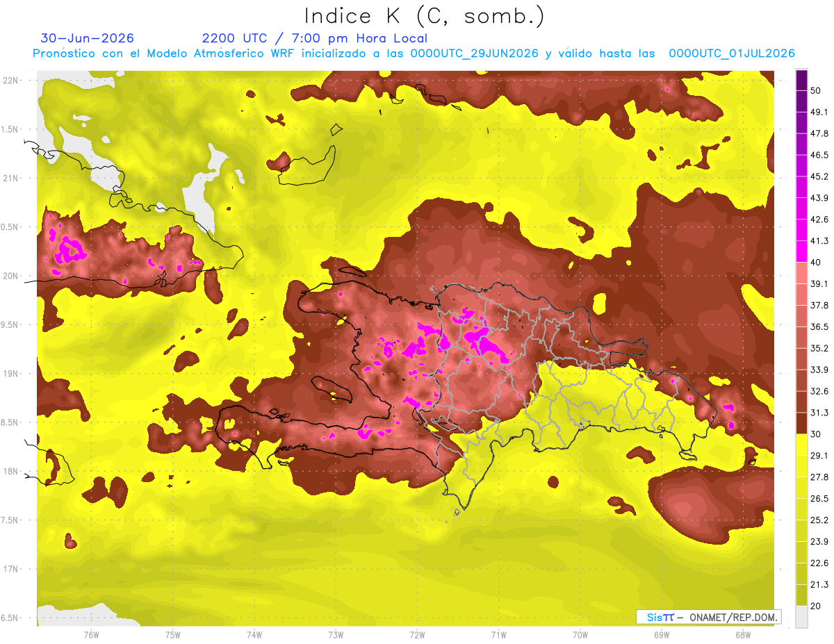
Task: Click the '0000UTC_29JUN2026' initialization timestamp
Action: coord(474,53)
